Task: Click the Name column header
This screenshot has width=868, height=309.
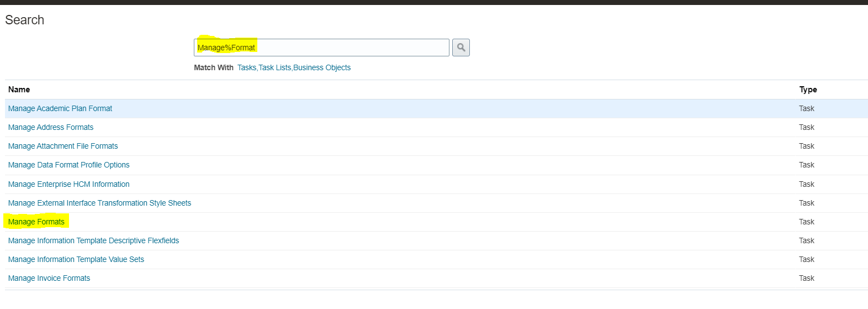Action: [19, 90]
